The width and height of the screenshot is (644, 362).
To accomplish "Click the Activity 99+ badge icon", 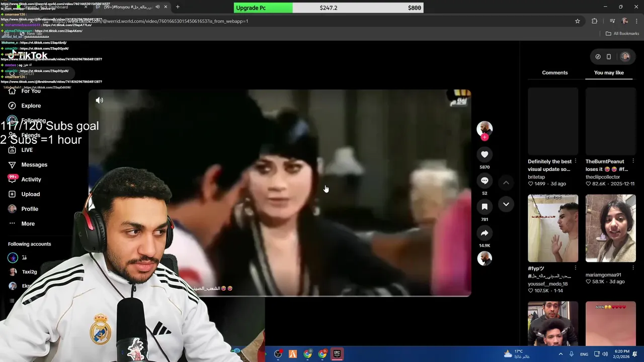I will 13,178.
